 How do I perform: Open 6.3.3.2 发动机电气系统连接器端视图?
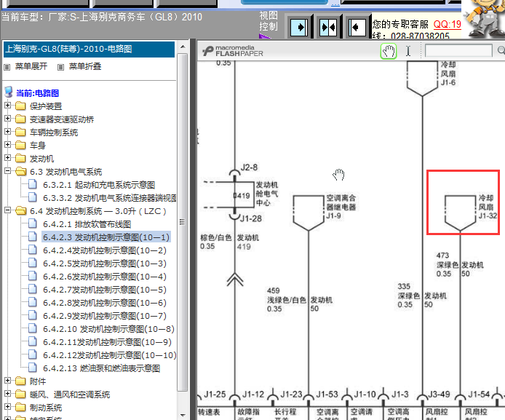(109, 198)
